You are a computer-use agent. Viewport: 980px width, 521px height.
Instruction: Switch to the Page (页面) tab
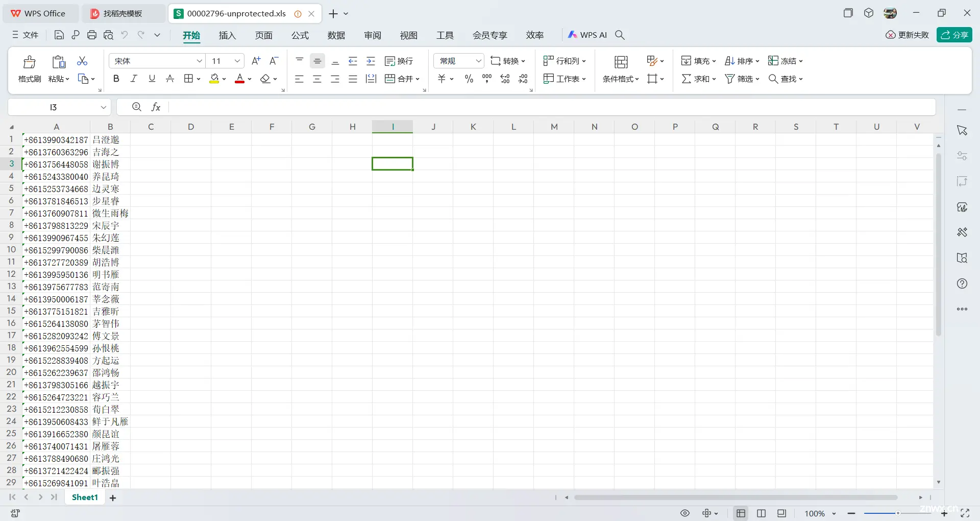[x=264, y=35]
